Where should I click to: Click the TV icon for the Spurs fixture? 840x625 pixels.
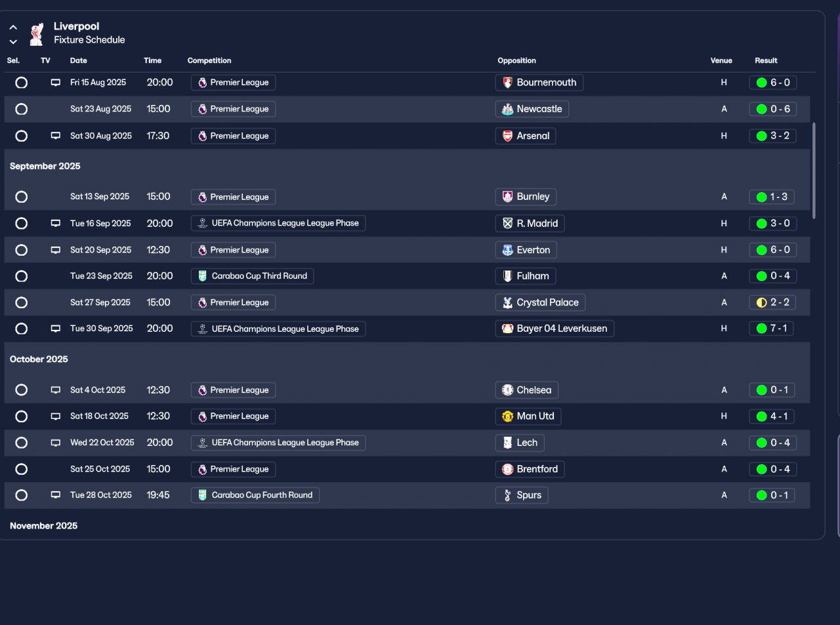point(56,495)
